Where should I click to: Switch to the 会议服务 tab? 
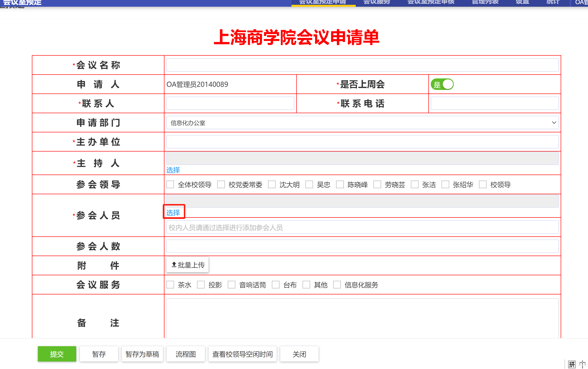[x=377, y=2]
